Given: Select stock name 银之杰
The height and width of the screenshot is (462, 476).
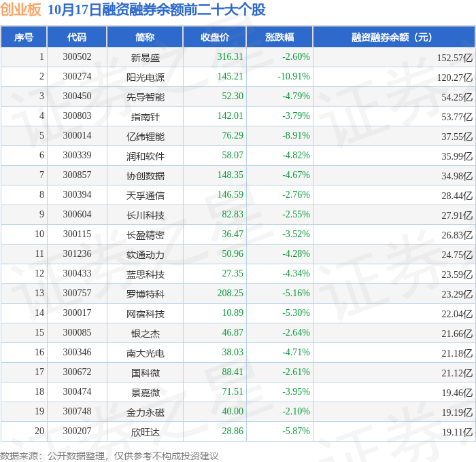Looking at the screenshot, I should pyautogui.click(x=145, y=334).
